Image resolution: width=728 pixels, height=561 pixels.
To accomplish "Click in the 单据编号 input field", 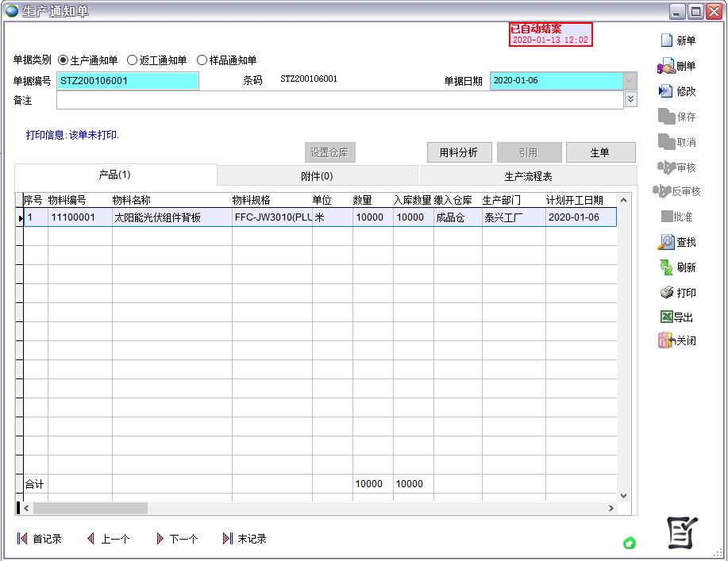I will click(127, 81).
